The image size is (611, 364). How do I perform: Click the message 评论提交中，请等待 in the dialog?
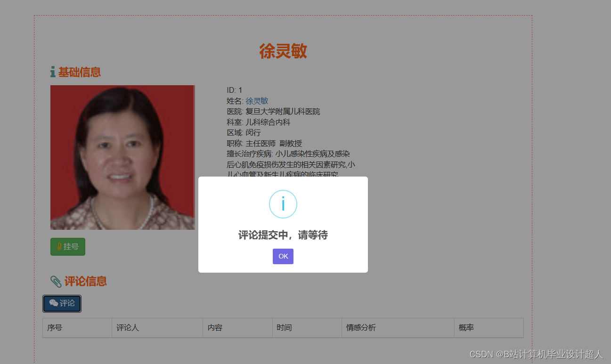283,235
